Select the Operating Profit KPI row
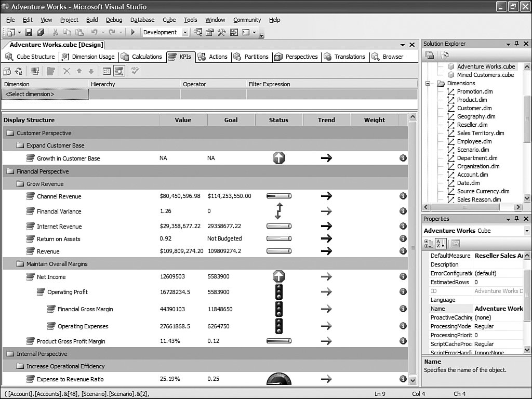 tap(205, 292)
